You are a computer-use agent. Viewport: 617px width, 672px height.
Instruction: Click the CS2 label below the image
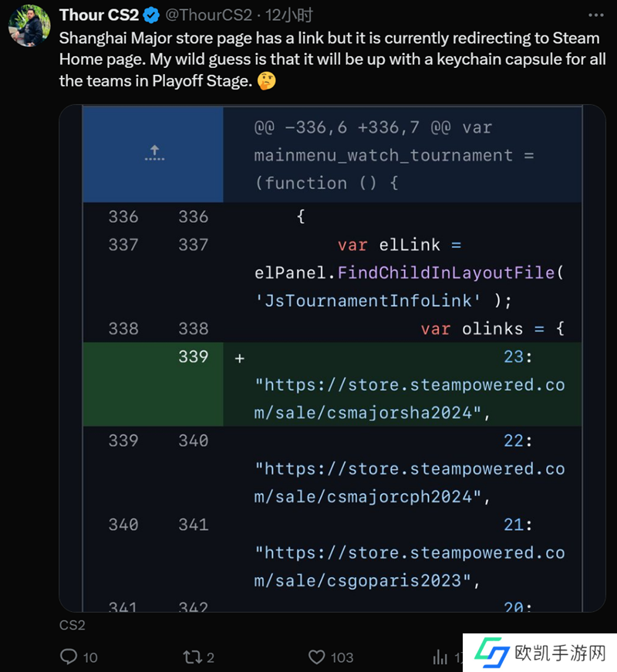72,625
